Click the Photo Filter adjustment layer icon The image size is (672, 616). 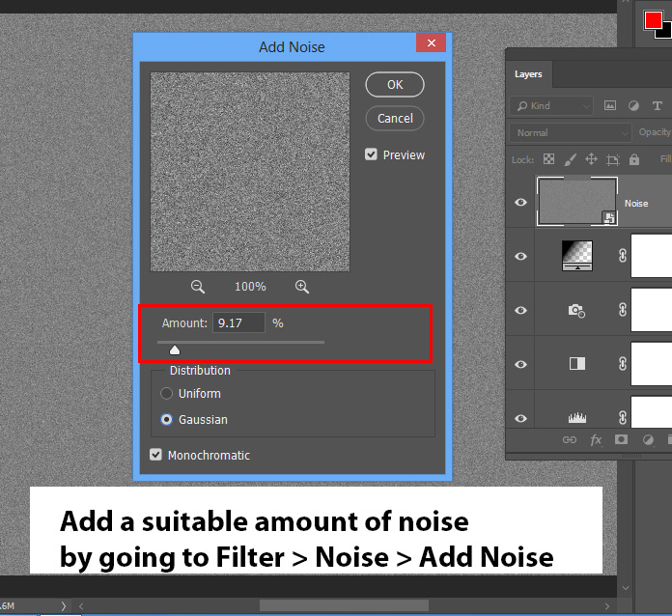click(576, 310)
